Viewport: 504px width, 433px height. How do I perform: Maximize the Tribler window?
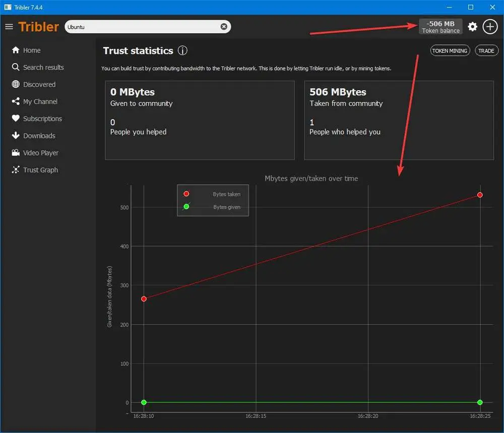[471, 7]
